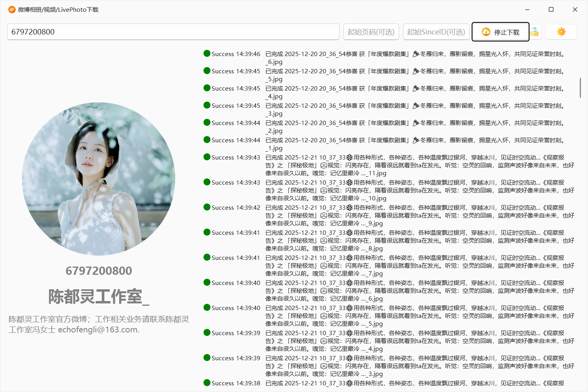The image size is (588, 392).
Task: Click green status dot of the _3.jpg 20_36_54 entry
Action: coord(207,105)
